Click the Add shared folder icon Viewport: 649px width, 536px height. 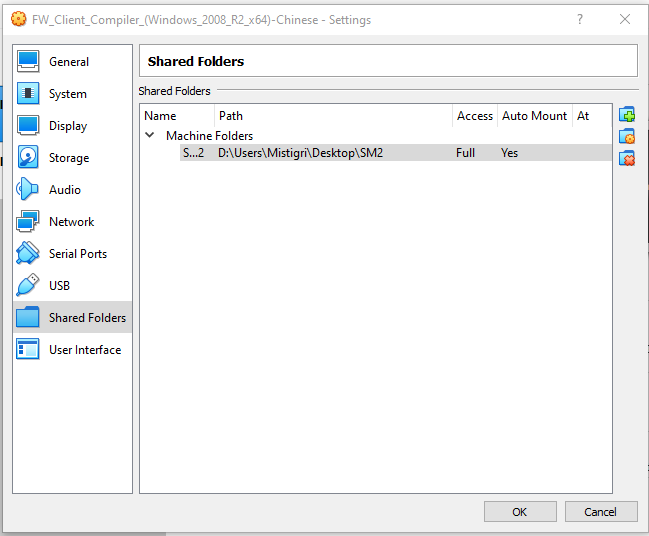click(627, 115)
